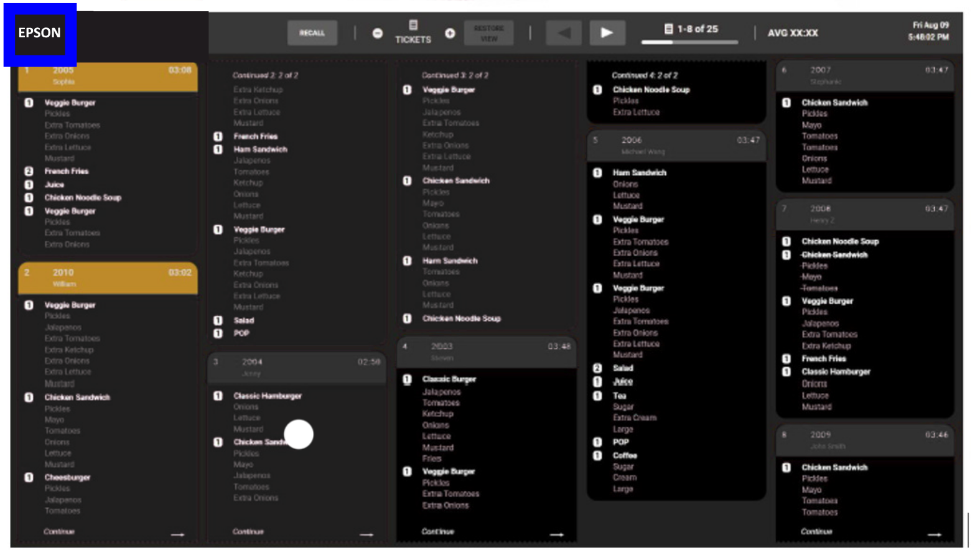Click the "1-8 of 25" ticket count text

pos(698,29)
